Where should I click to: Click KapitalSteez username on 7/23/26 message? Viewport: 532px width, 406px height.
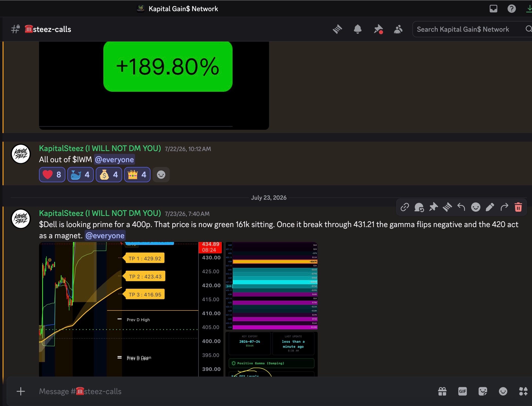coord(100,213)
